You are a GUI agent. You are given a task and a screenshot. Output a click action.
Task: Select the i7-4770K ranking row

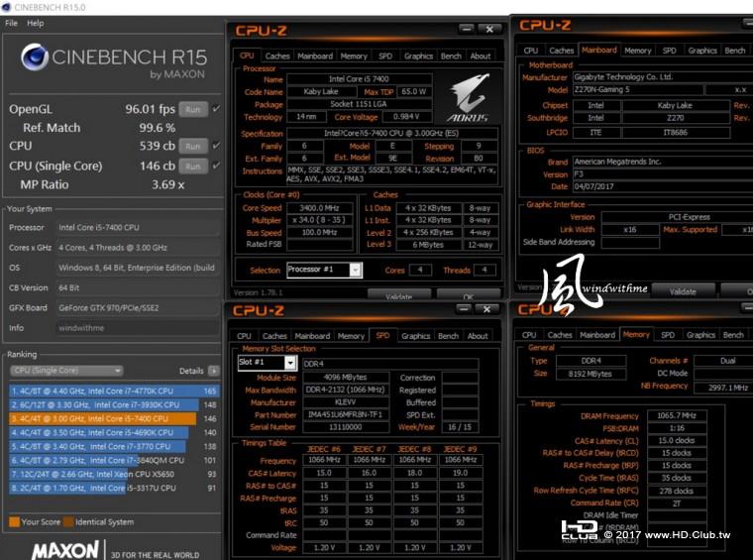[114, 391]
